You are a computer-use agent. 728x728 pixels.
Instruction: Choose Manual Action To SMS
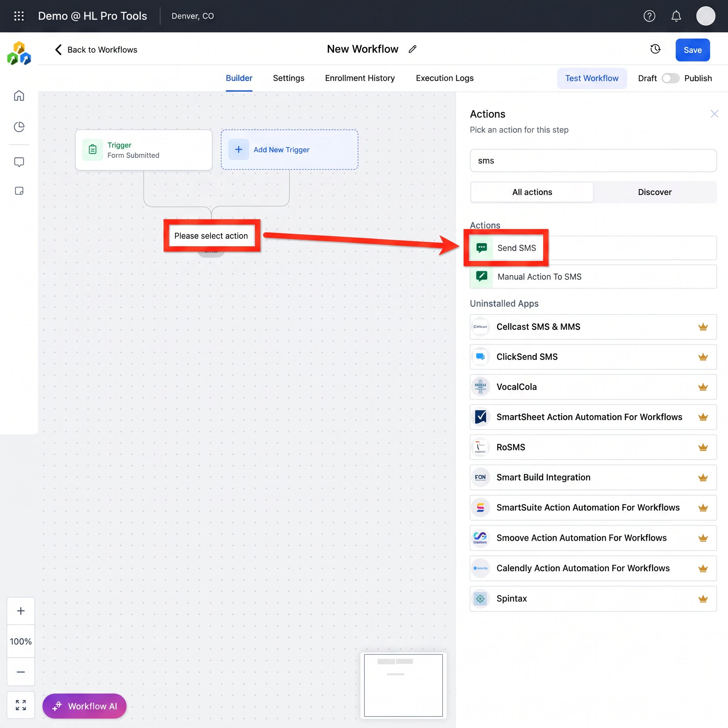(x=593, y=276)
